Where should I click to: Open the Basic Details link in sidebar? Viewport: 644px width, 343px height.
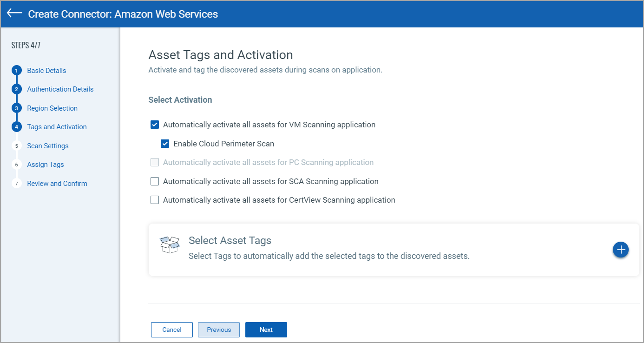click(x=46, y=70)
